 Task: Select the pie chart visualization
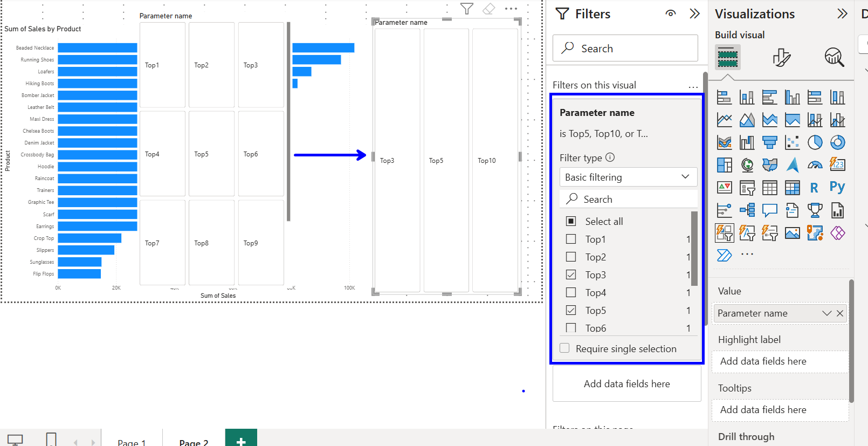coord(815,142)
